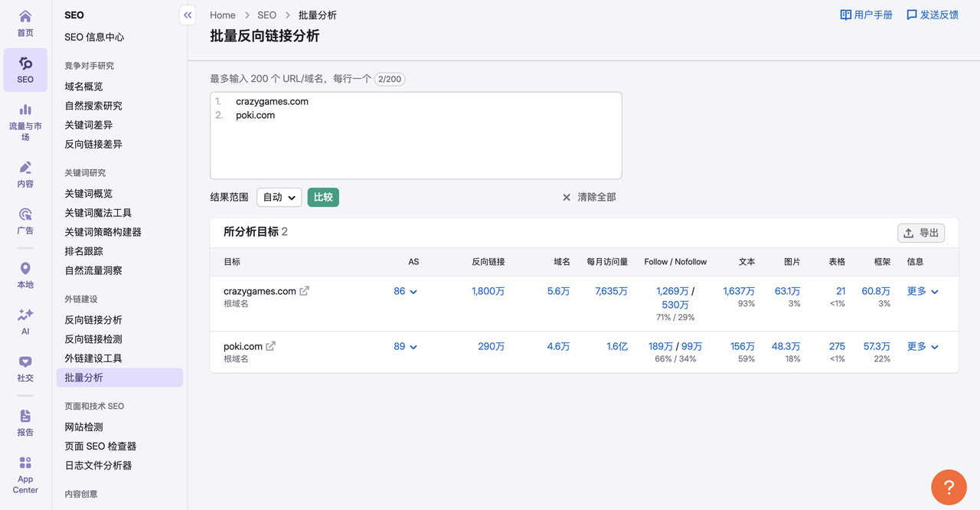Expand the AS 86 dropdown for crazygames.com
Viewport: 980px width, 510px height.
coord(405,292)
